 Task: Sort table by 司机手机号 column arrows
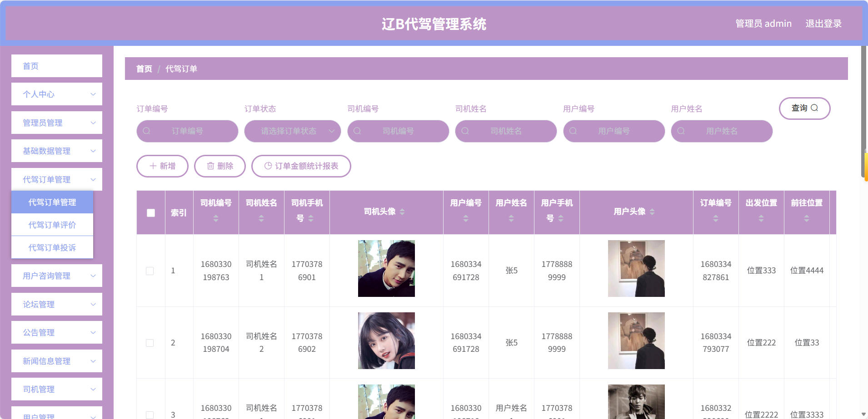coord(311,218)
